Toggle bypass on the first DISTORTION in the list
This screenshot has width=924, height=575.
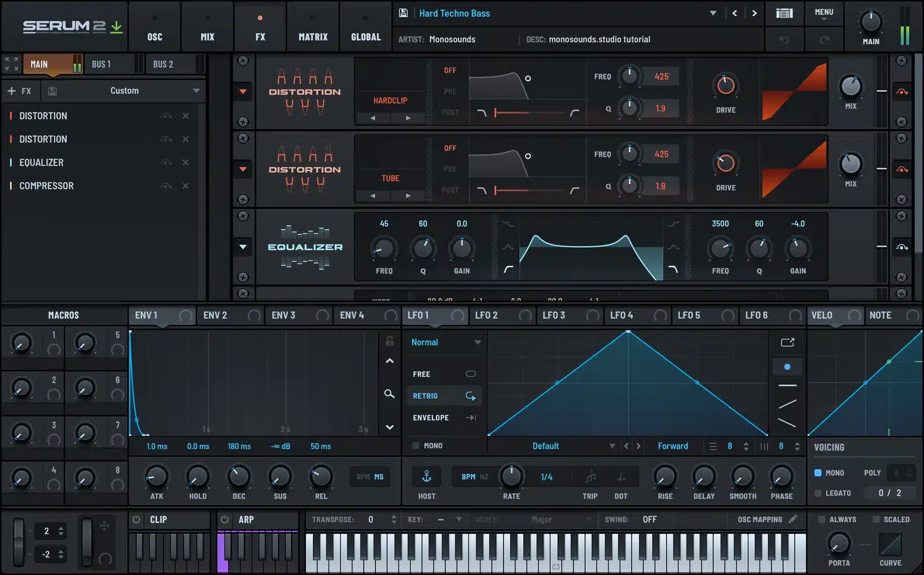[x=166, y=116]
